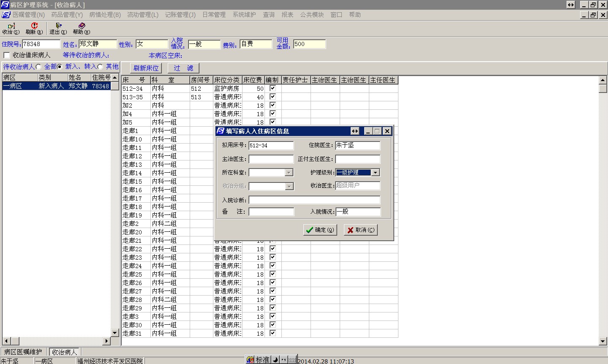Screen dimensions: 608x364
Task: Open the 记账管理 menu
Action: point(180,15)
